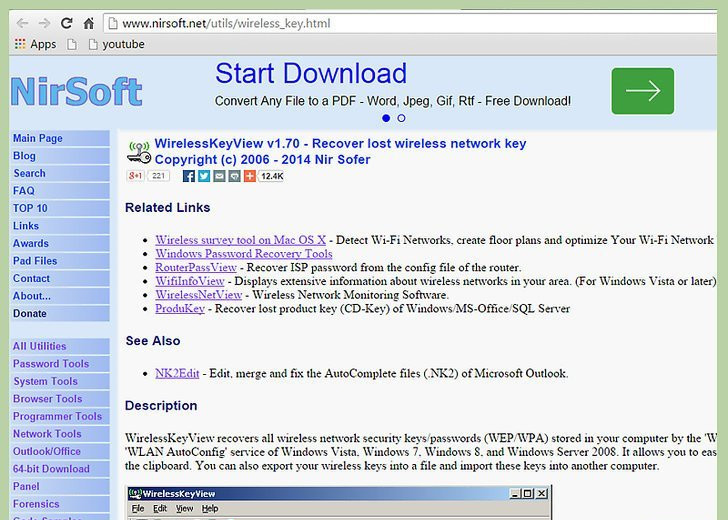Click the orange plus more-sharing icon
This screenshot has width=728, height=520.
click(x=250, y=176)
